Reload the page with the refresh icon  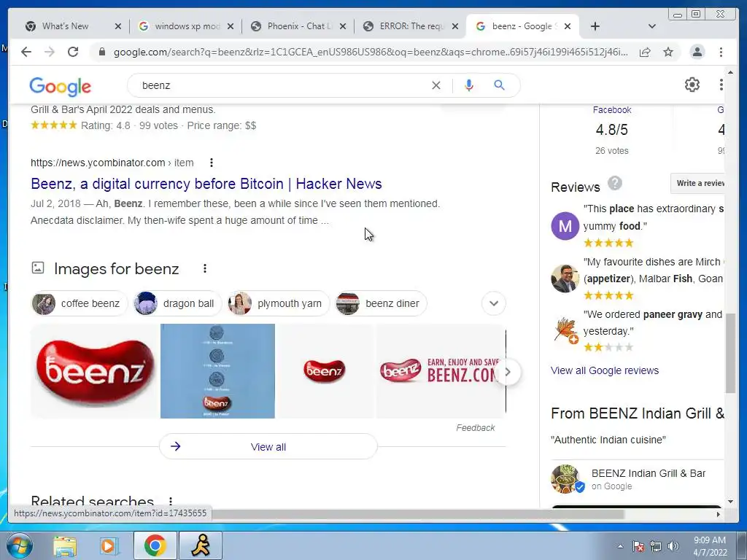tap(73, 52)
